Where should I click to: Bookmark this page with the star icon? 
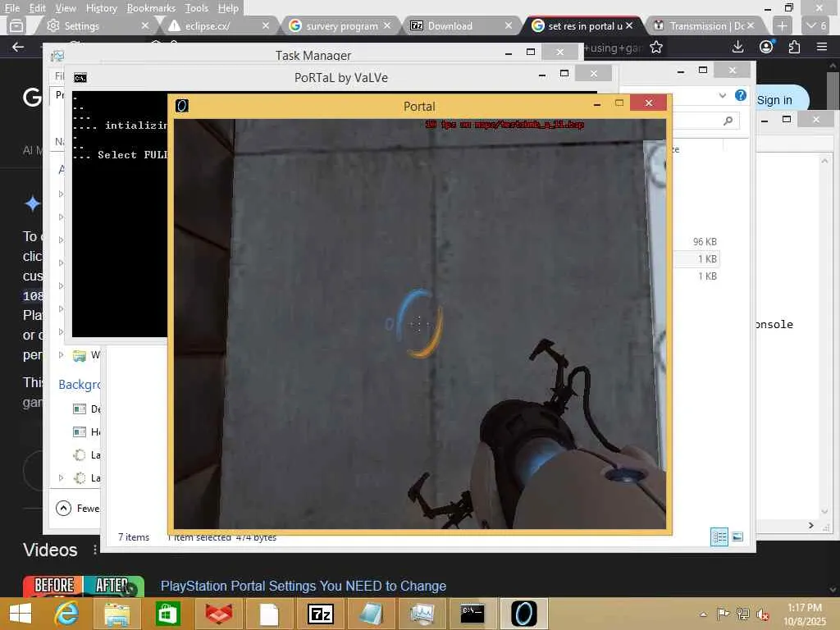pos(655,48)
